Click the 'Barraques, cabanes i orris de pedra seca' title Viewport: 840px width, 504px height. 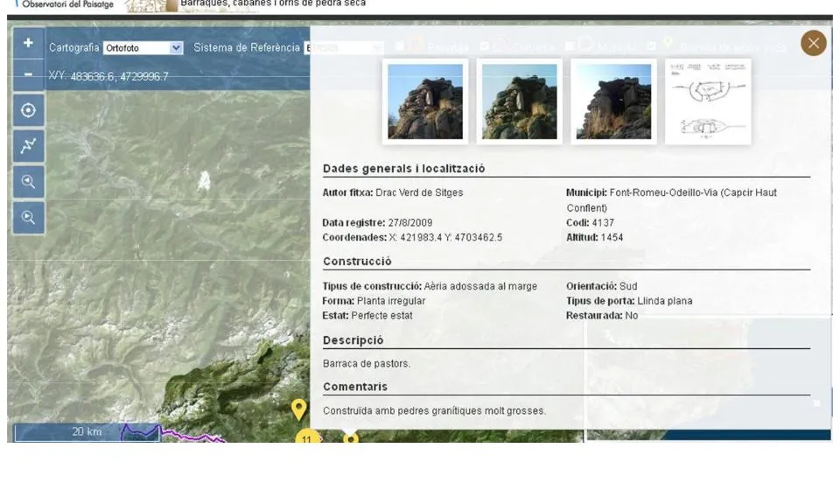click(x=273, y=3)
